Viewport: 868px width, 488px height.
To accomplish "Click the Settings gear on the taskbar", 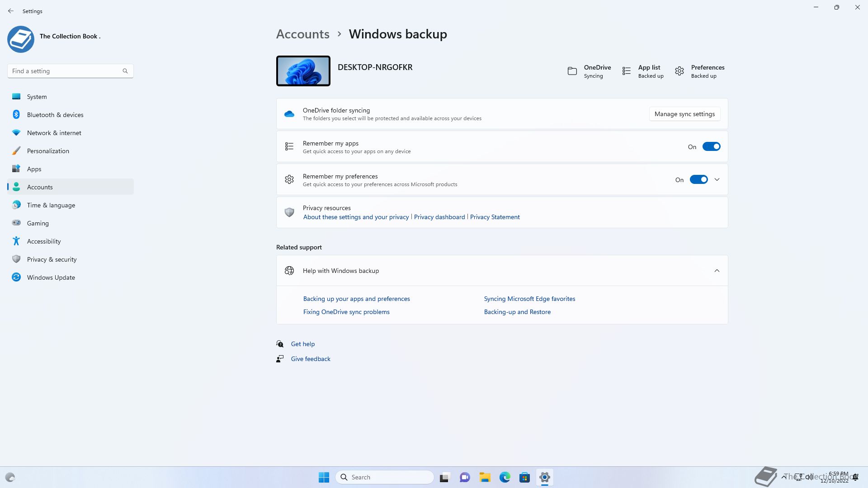I will click(545, 477).
